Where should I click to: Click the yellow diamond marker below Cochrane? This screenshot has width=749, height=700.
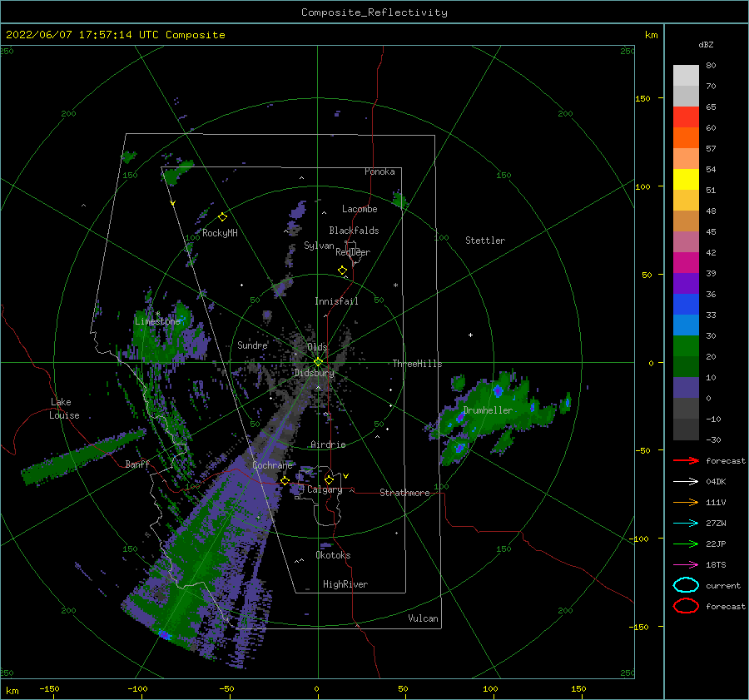coord(285,481)
